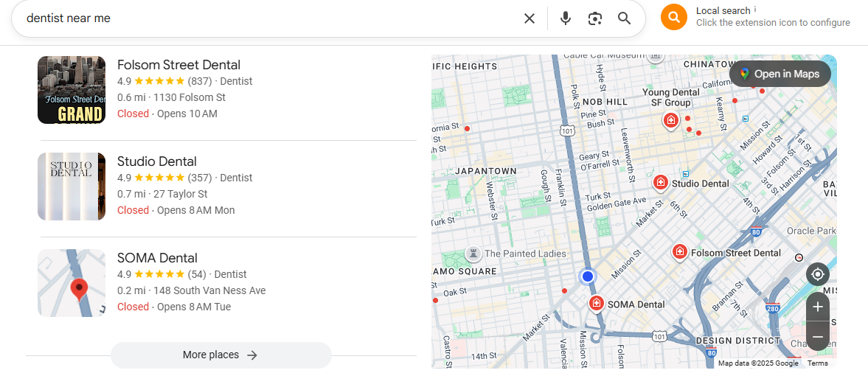Zoom out on the map

(817, 337)
